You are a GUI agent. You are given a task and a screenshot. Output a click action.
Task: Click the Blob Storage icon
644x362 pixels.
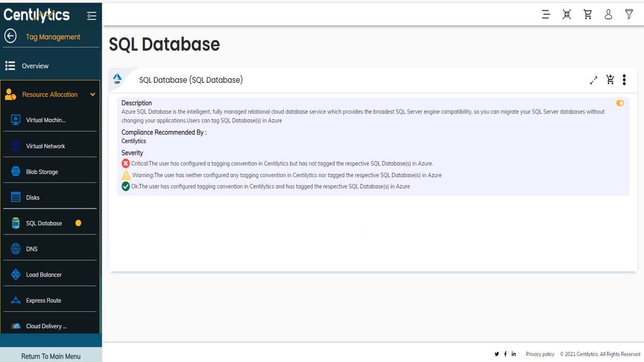[16, 172]
